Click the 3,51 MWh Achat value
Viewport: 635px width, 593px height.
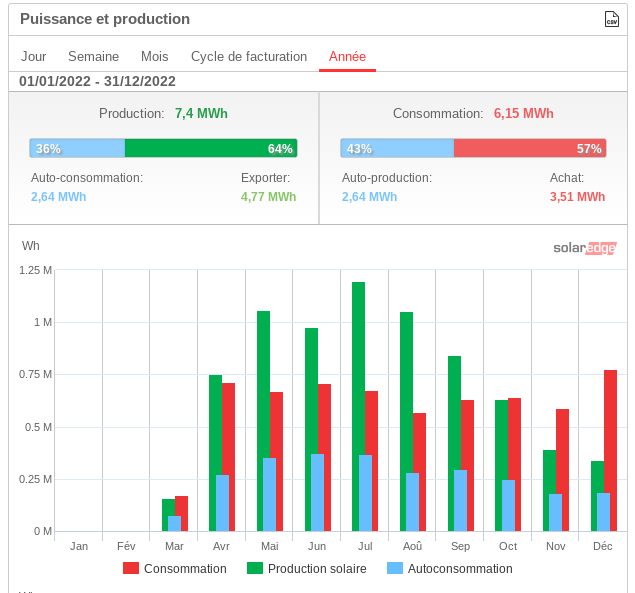click(577, 197)
